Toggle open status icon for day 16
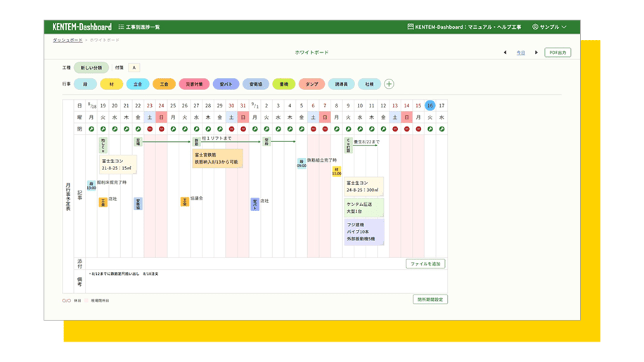Screen dimensions: 644x362 pyautogui.click(x=430, y=129)
